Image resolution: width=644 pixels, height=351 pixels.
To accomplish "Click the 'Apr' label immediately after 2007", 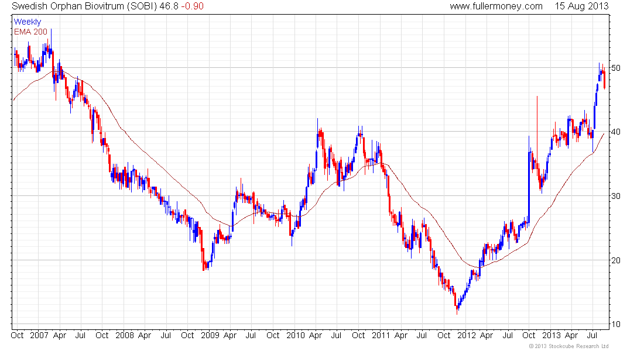I will click(x=60, y=335).
